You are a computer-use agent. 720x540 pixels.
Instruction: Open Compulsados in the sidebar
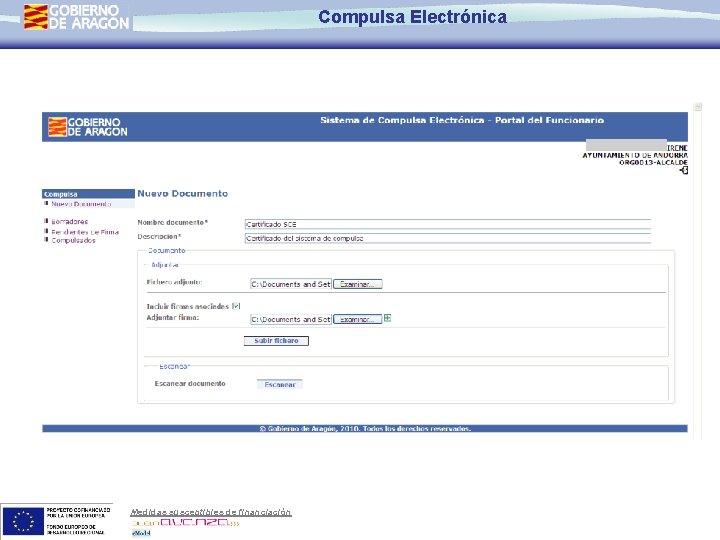coord(73,240)
